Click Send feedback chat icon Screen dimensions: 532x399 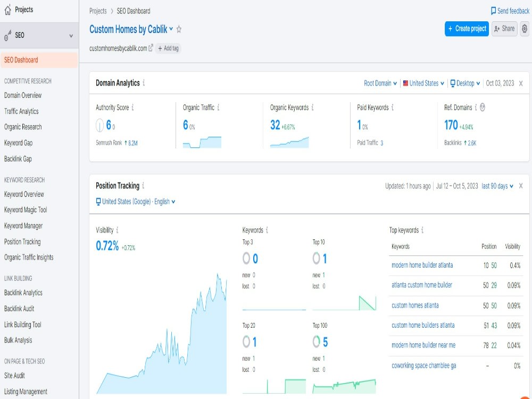493,11
